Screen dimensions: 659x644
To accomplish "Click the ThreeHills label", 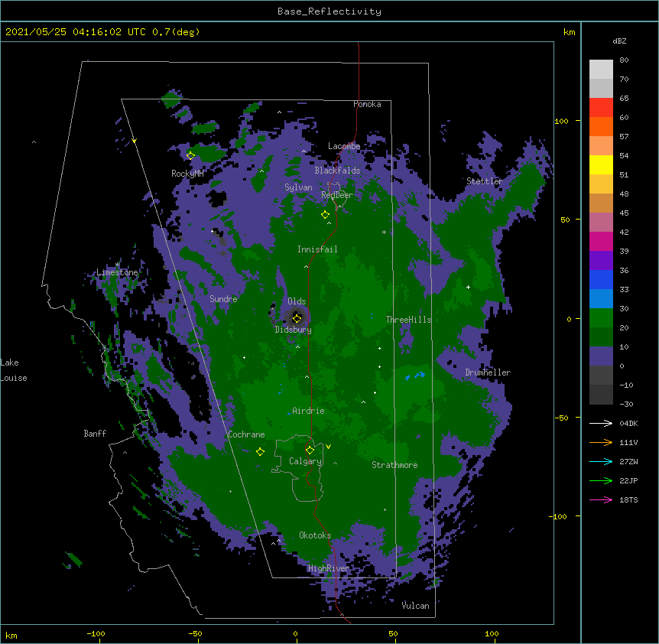I will point(408,320).
